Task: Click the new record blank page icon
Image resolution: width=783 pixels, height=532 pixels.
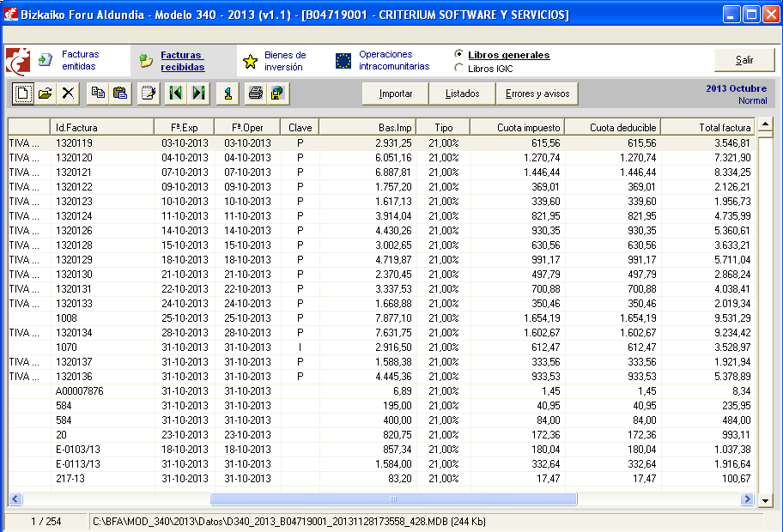Action: [x=23, y=94]
